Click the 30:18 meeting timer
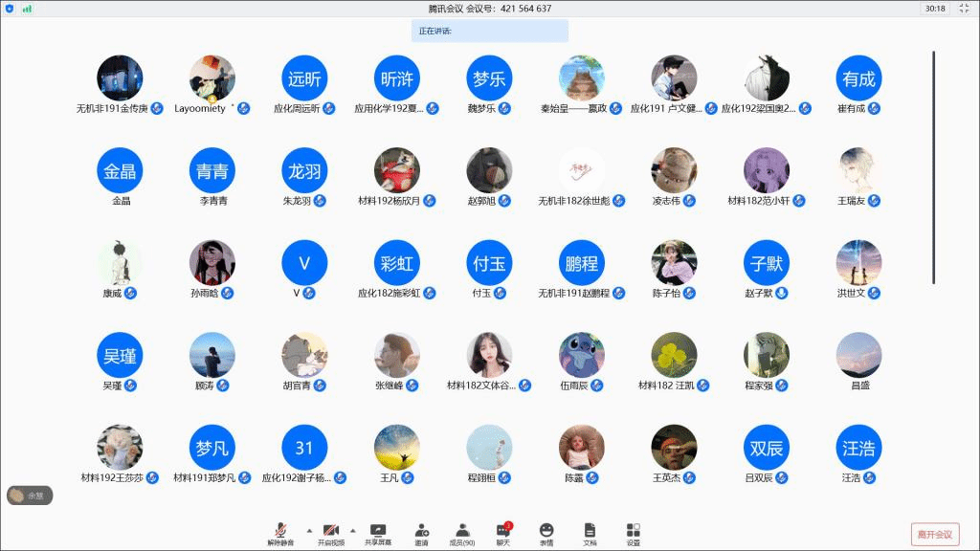 934,9
